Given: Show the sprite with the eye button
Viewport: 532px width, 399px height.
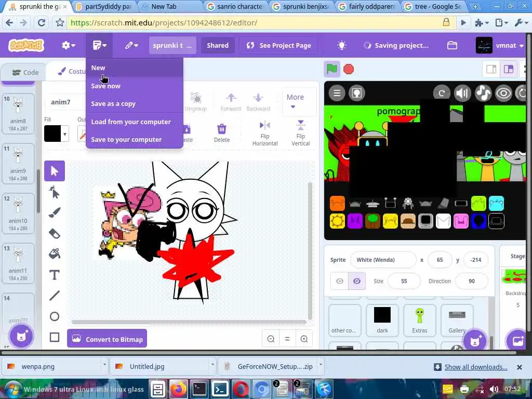Looking at the screenshot, I should (x=340, y=281).
